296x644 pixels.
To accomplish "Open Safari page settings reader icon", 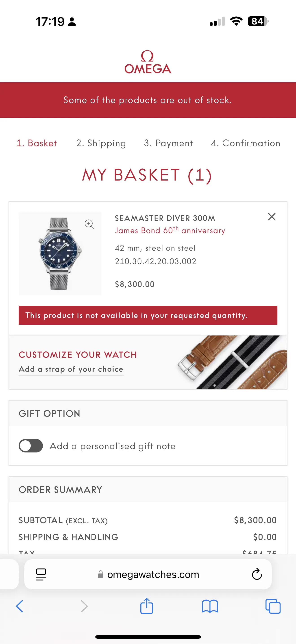I will click(x=41, y=574).
